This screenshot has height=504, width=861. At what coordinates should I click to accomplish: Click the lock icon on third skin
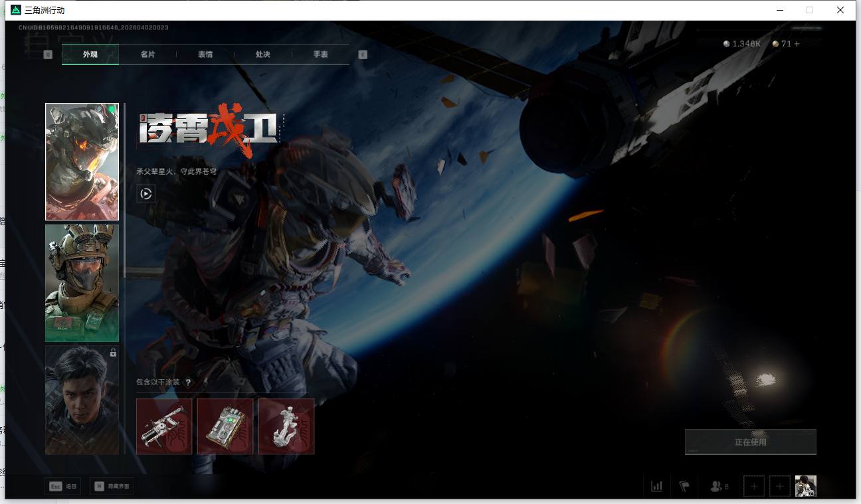coord(113,353)
